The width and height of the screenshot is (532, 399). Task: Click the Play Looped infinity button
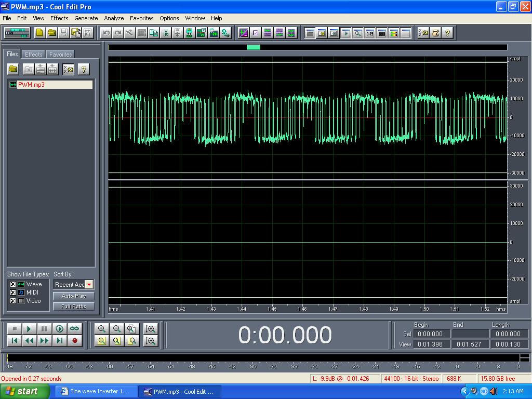(75, 329)
